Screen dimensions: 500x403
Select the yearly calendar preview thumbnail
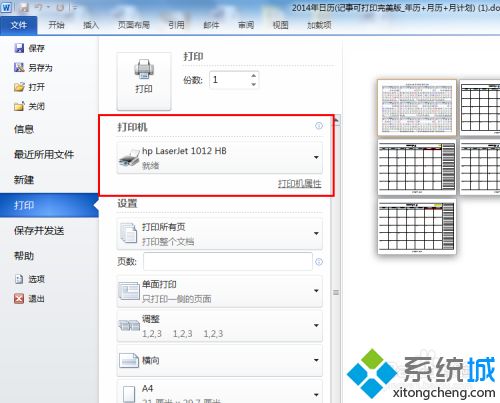pyautogui.click(x=417, y=108)
